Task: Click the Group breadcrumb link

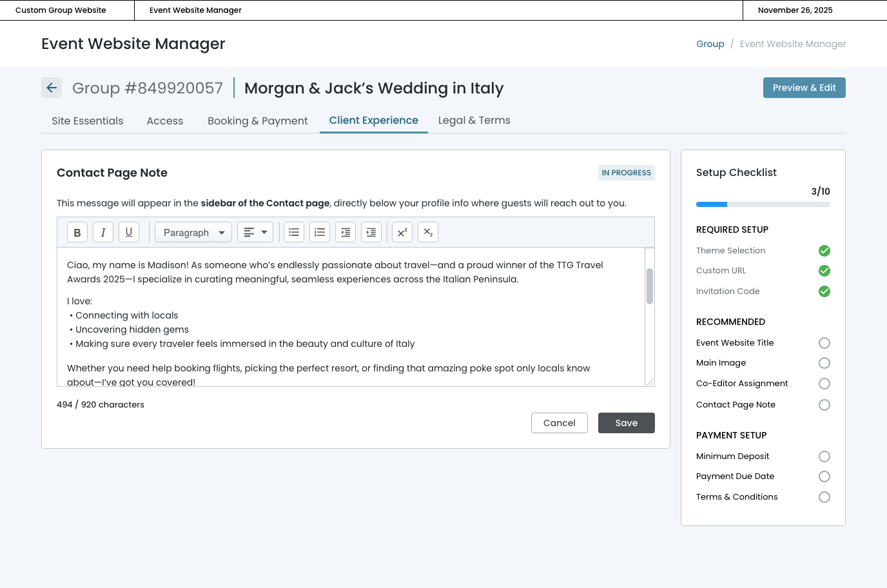Action: tap(710, 44)
